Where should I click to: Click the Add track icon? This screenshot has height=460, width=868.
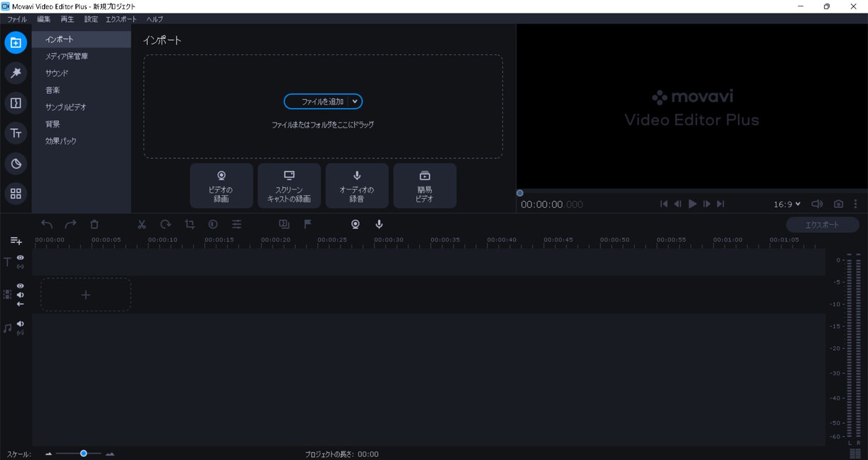16,241
